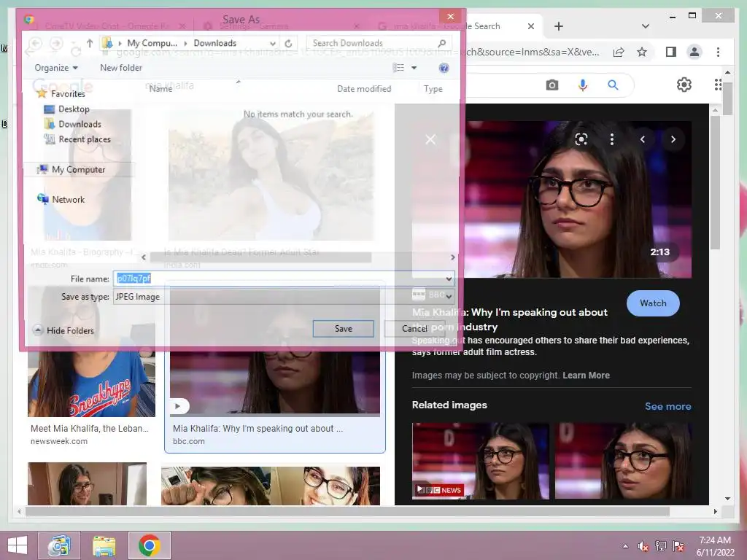This screenshot has height=560, width=747.
Task: Share this page icon in Chrome address bar
Action: click(x=619, y=52)
